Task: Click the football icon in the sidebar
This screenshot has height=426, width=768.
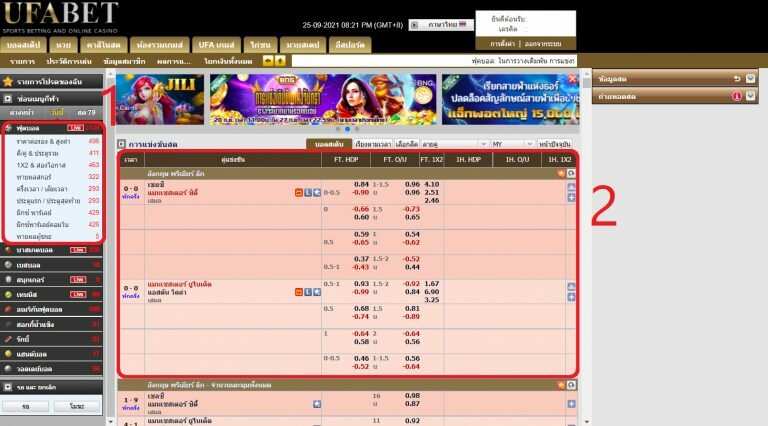Action: 8,128
